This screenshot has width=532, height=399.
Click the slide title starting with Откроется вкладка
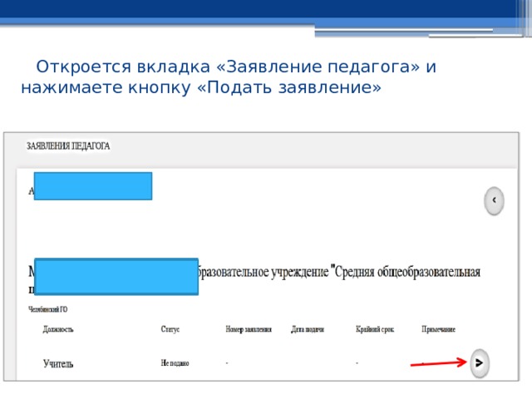pyautogui.click(x=229, y=76)
